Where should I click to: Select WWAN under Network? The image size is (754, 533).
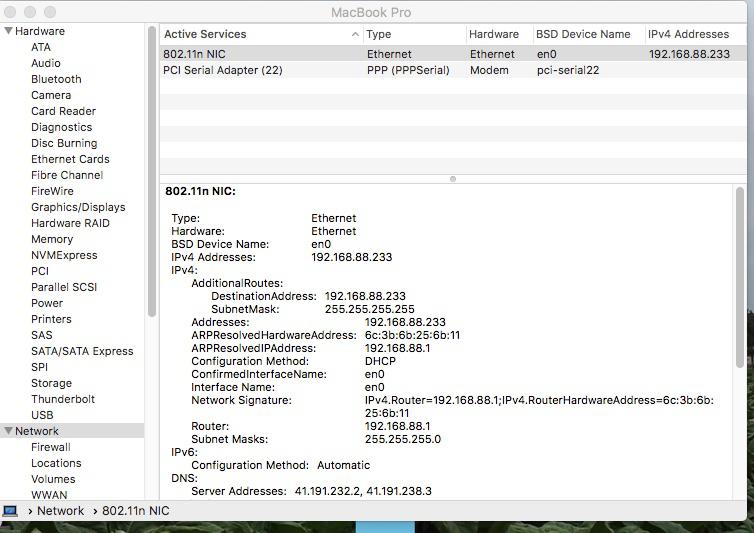point(49,495)
